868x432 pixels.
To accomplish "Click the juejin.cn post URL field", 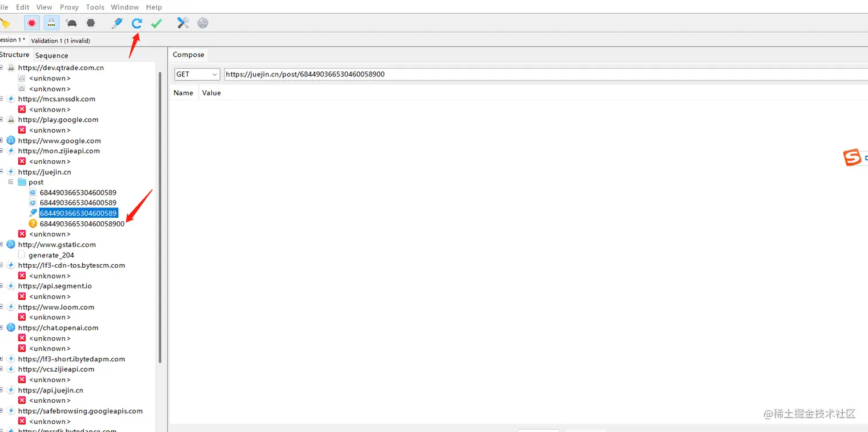I will (x=545, y=74).
